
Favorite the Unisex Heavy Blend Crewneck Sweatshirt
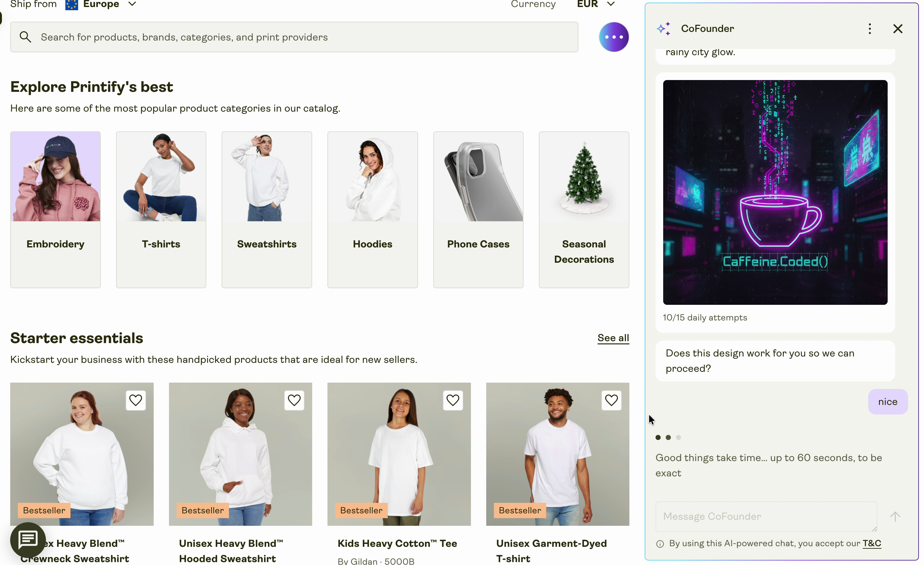coord(136,400)
